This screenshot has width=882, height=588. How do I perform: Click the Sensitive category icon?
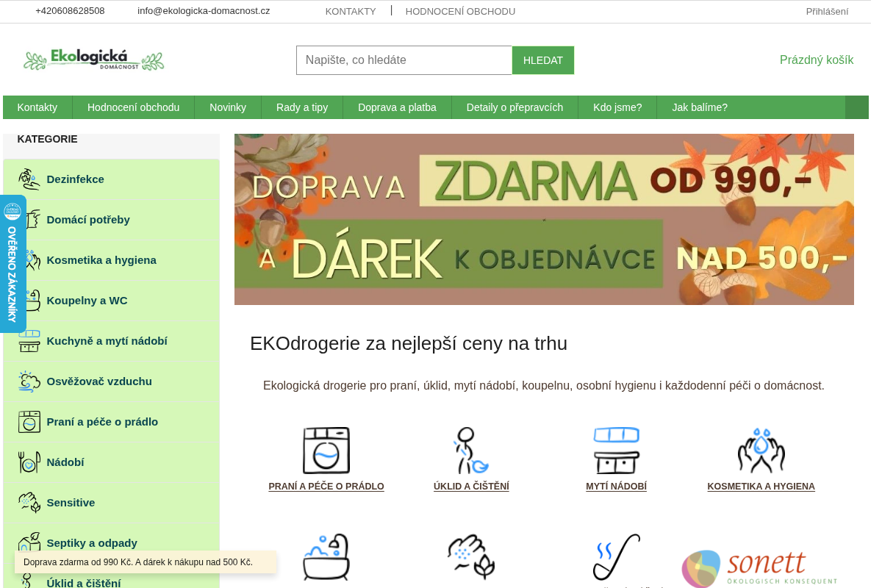pos(29,503)
